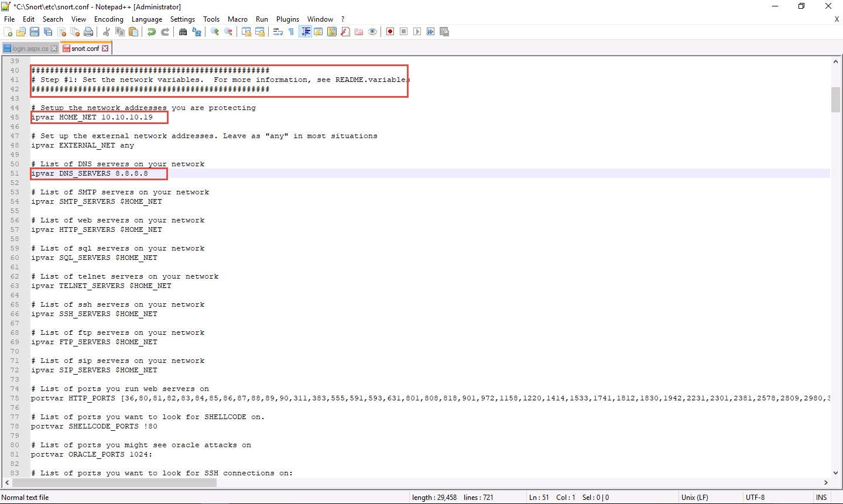Click the Cut scissors icon
843x504 pixels.
[107, 32]
